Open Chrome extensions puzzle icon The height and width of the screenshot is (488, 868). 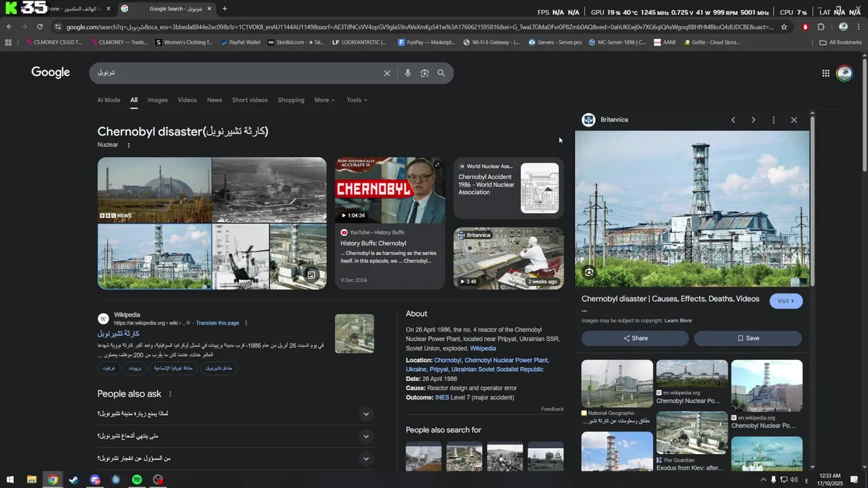tap(821, 27)
